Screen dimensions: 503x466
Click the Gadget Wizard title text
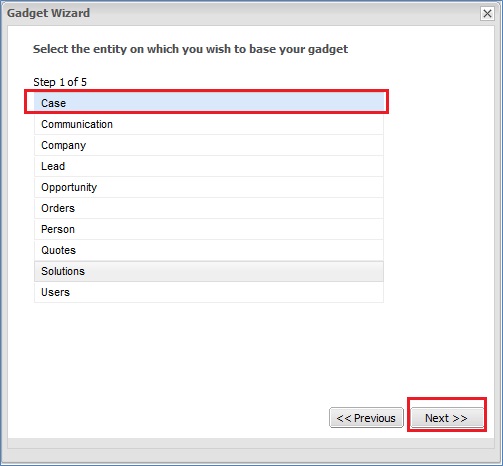[x=48, y=13]
